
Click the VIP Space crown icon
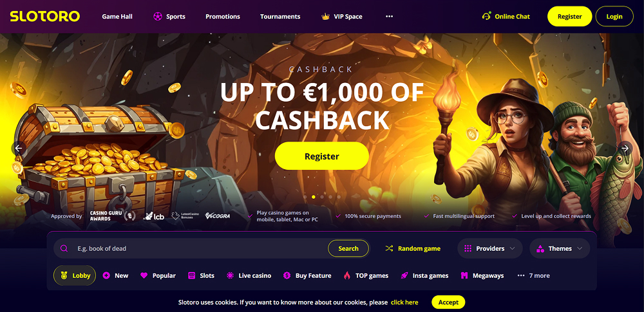click(326, 17)
